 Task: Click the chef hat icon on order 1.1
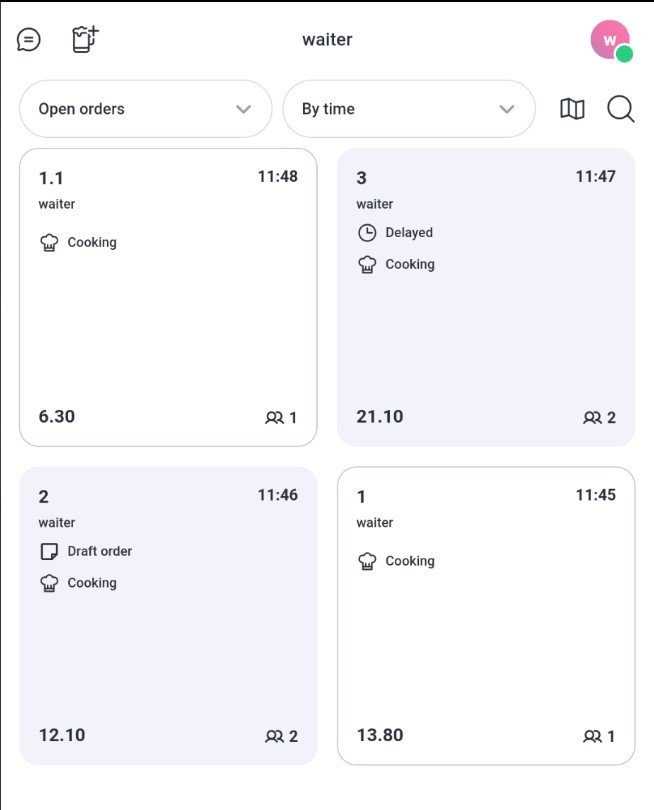tap(49, 242)
